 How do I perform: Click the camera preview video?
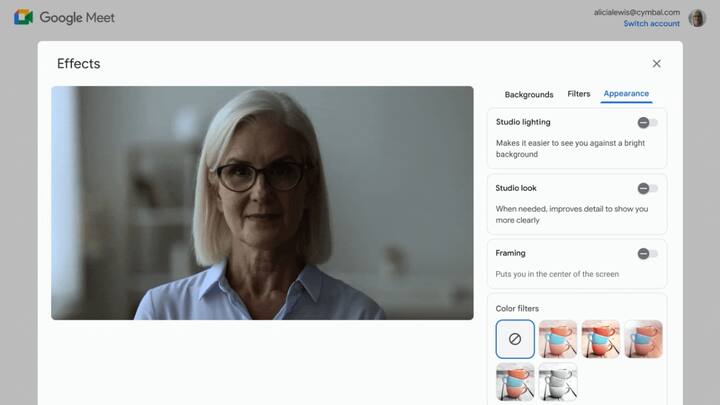pyautogui.click(x=262, y=203)
